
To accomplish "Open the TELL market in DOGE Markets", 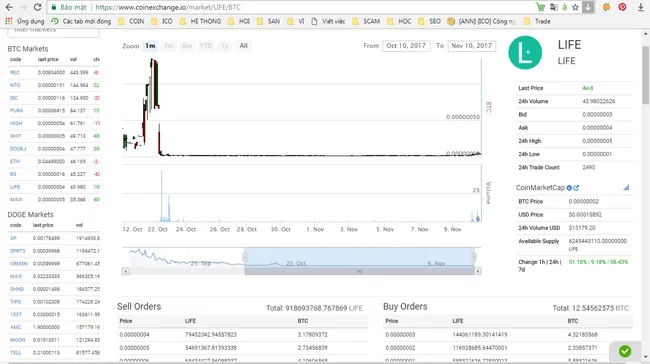I will pos(15,353).
